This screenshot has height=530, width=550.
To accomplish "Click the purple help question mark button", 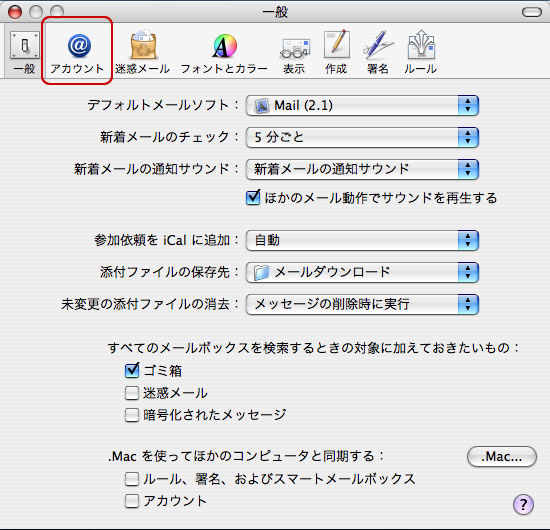I will [523, 505].
